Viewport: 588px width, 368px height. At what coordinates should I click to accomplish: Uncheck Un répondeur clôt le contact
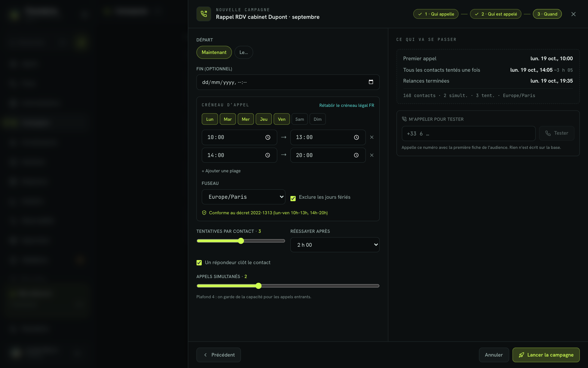(x=199, y=263)
